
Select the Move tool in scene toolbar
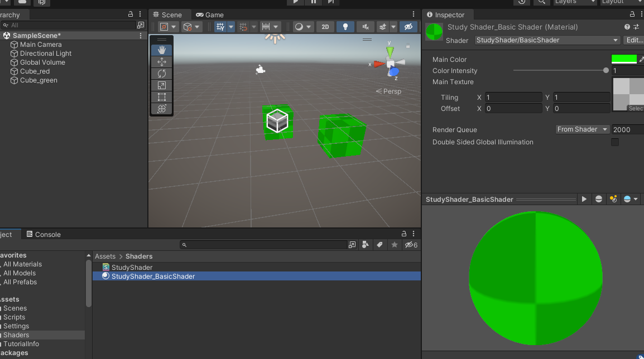point(162,62)
